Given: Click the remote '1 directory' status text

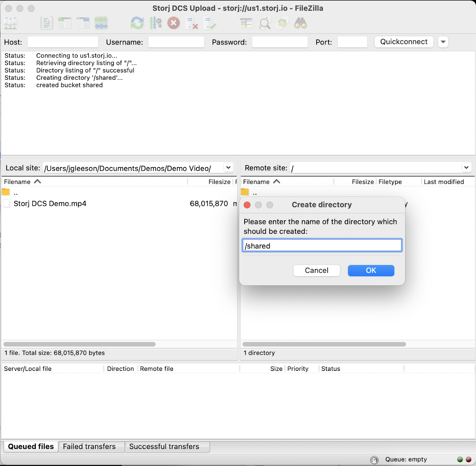Looking at the screenshot, I should (259, 353).
